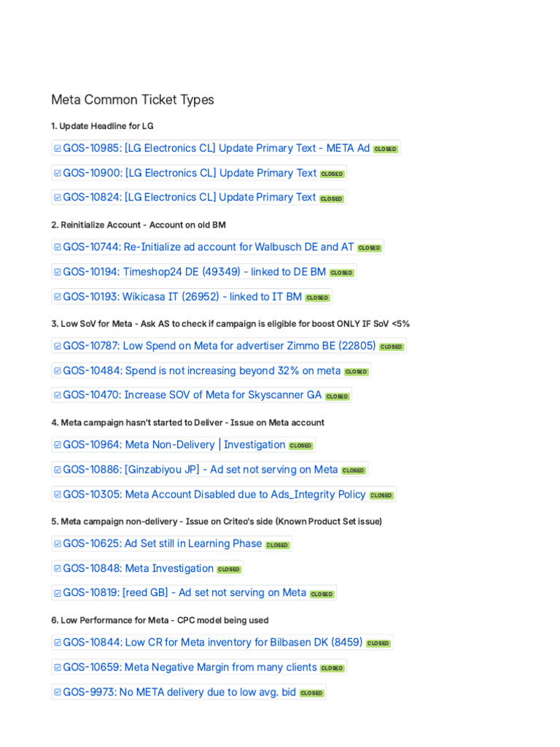Click task-type icon beside GOS-9973
Viewport: 560px width, 747px height.
tap(58, 692)
